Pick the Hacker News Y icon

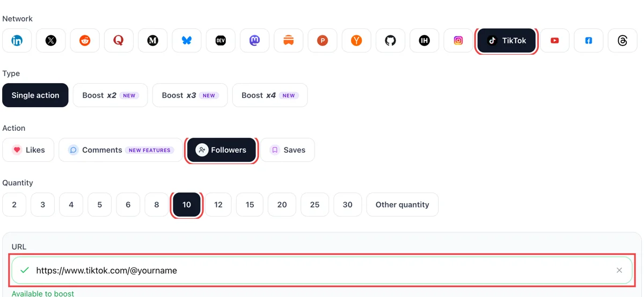356,41
